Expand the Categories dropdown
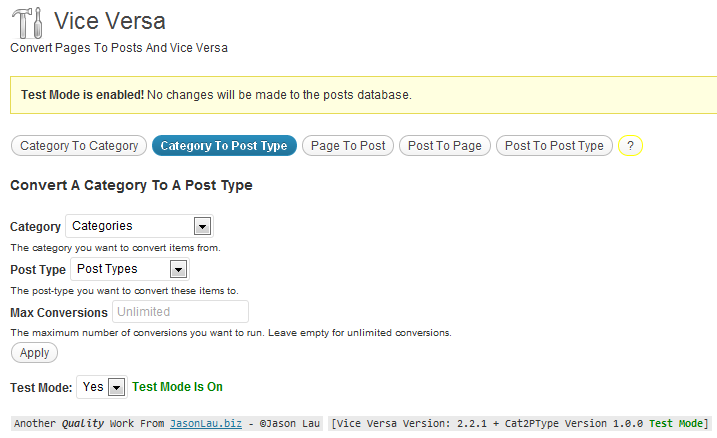Screen dimensions: 717x438 139,226
